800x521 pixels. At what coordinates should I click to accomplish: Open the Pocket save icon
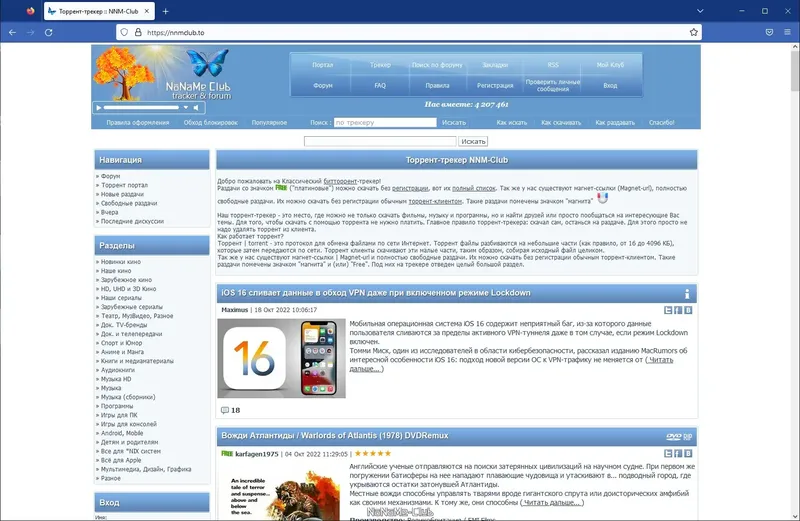(769, 32)
